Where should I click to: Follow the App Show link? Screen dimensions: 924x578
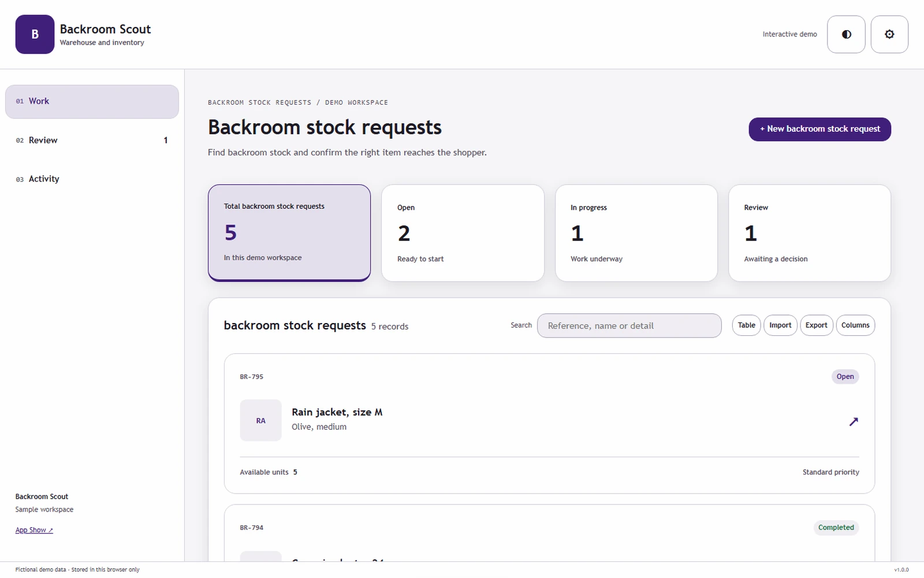[x=34, y=530]
